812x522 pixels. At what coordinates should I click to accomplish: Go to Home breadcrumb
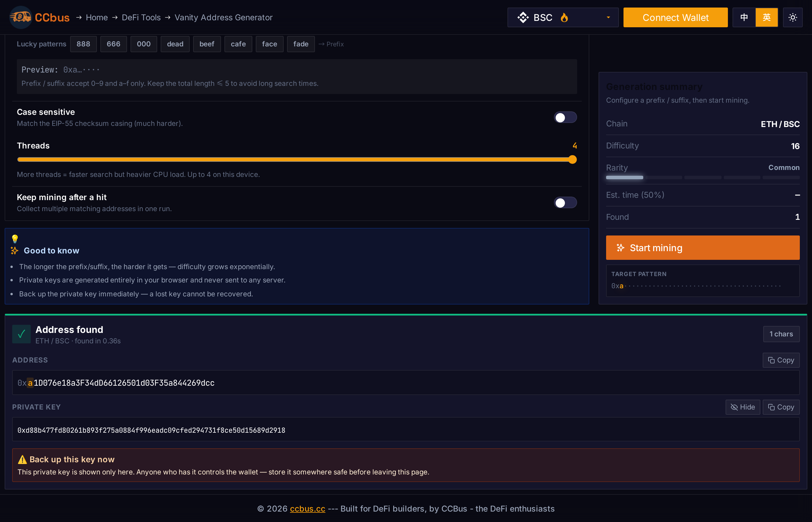[97, 17]
